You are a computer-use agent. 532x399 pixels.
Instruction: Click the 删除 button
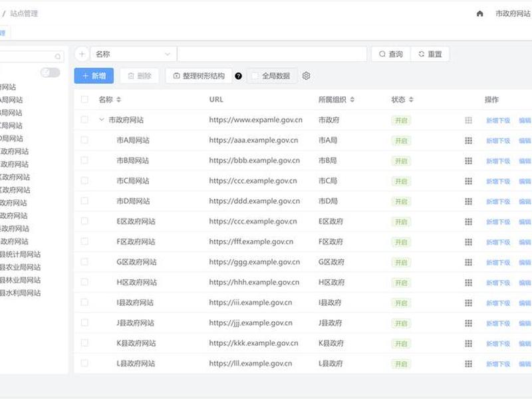click(140, 76)
